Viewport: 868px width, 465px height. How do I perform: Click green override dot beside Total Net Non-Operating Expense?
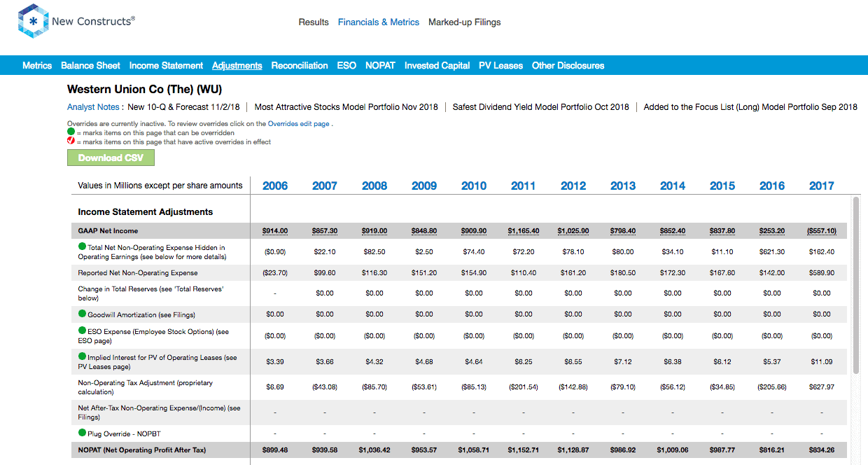(82, 247)
